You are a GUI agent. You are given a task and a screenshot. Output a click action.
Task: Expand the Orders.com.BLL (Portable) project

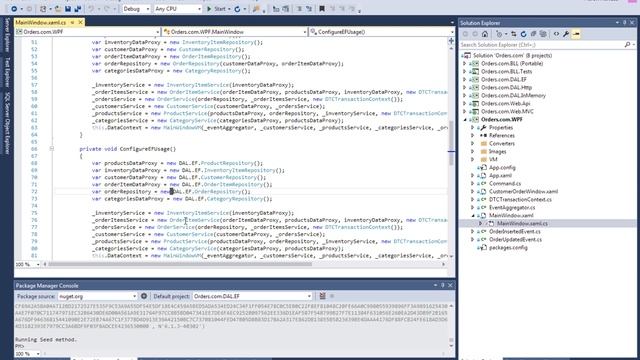click(x=464, y=64)
